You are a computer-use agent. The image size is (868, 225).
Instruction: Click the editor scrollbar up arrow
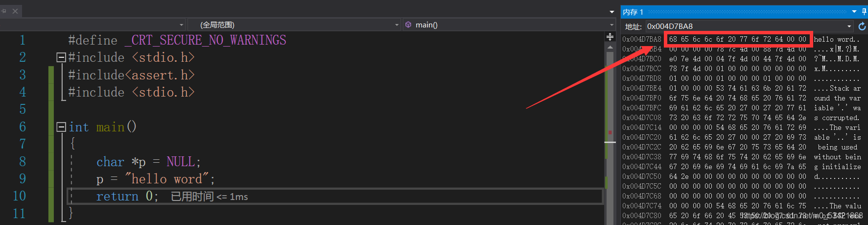[610, 47]
